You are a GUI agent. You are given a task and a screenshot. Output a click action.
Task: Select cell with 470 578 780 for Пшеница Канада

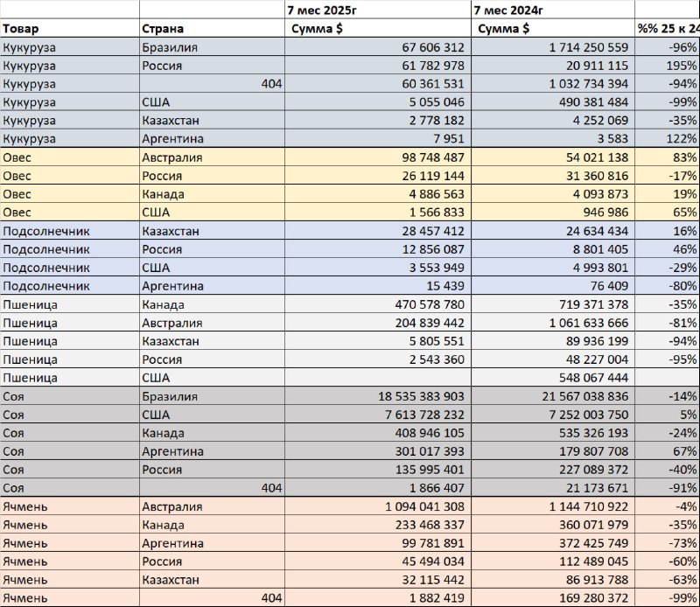click(378, 304)
